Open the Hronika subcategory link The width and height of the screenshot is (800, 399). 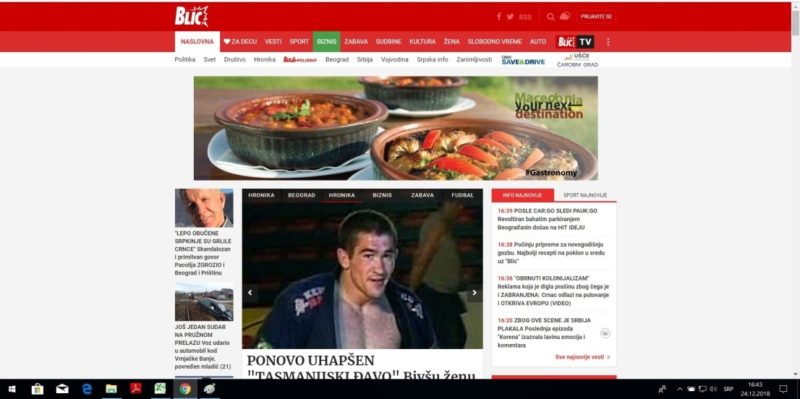264,60
